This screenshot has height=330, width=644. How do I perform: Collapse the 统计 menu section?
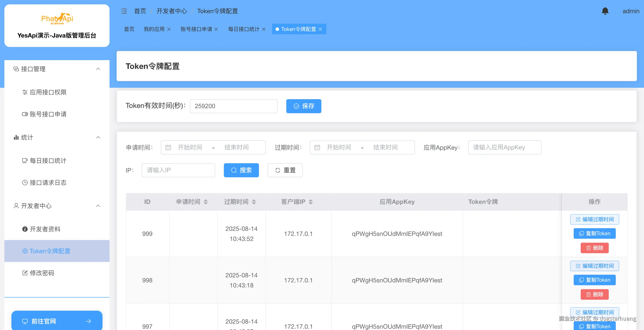point(98,137)
